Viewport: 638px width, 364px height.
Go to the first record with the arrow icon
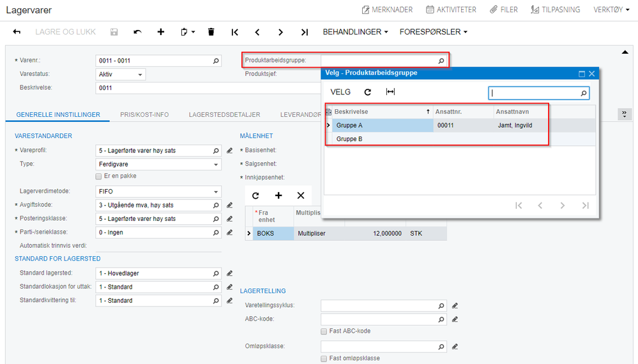pyautogui.click(x=234, y=32)
